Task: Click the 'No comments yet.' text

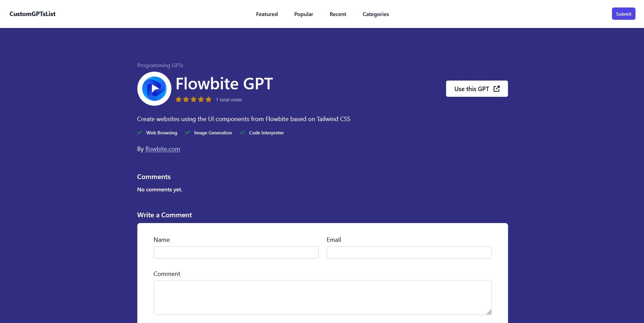Action: (160, 189)
